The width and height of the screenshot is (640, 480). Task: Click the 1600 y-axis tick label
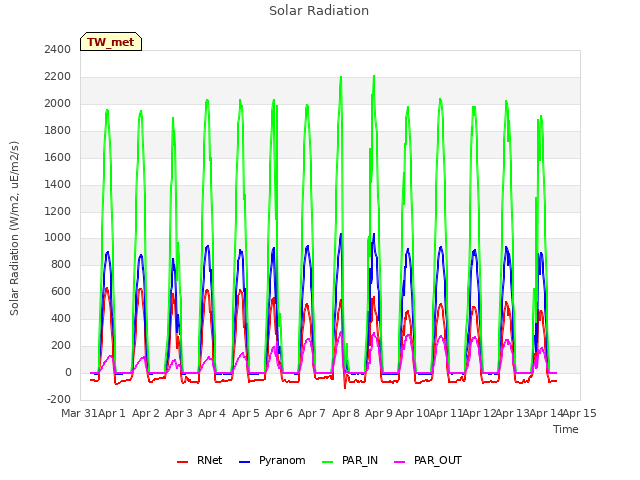tap(58, 158)
